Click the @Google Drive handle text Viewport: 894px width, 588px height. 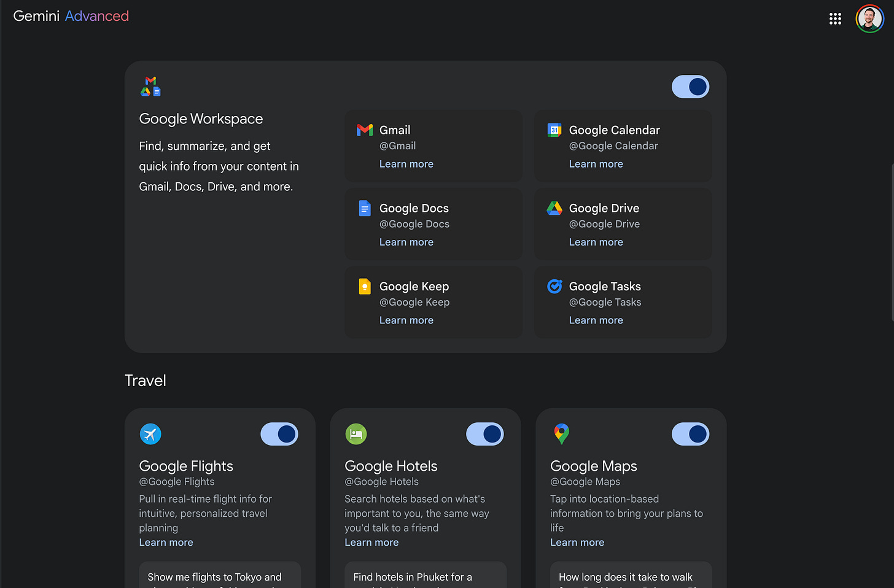[604, 224]
